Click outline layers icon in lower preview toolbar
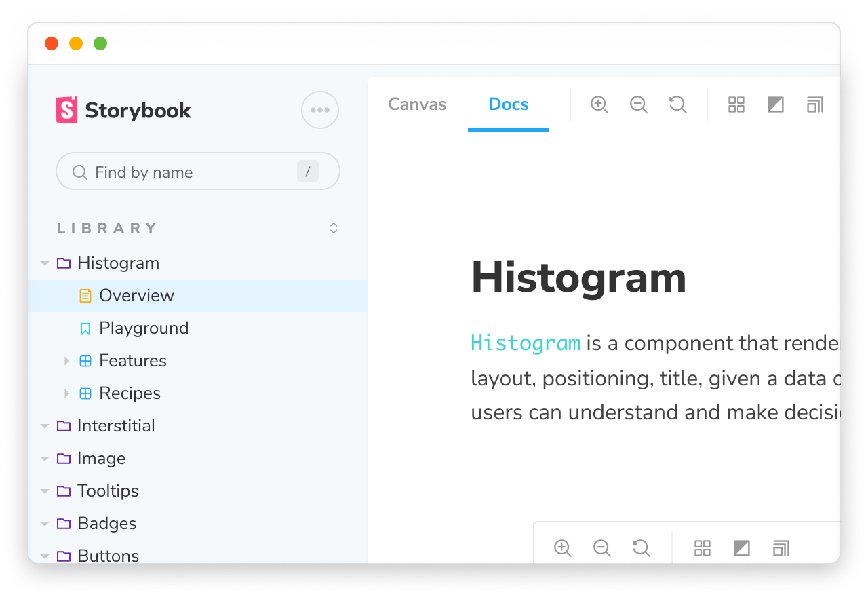 click(x=781, y=548)
